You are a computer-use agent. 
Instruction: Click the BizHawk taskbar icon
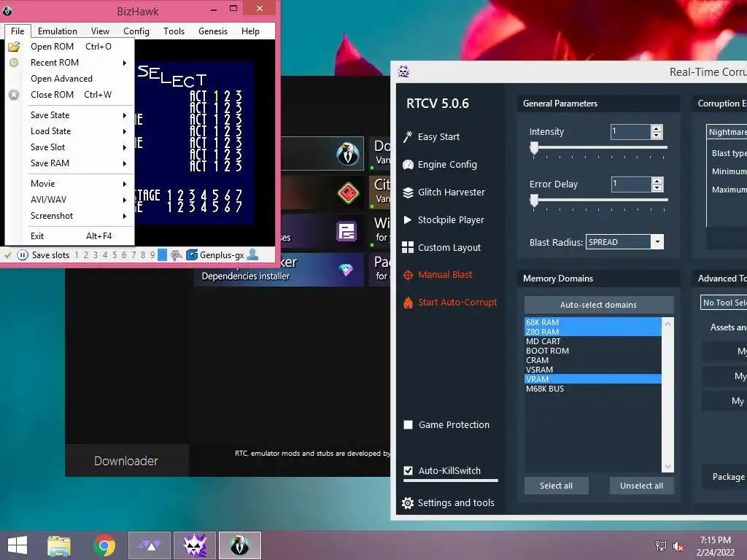tap(240, 545)
